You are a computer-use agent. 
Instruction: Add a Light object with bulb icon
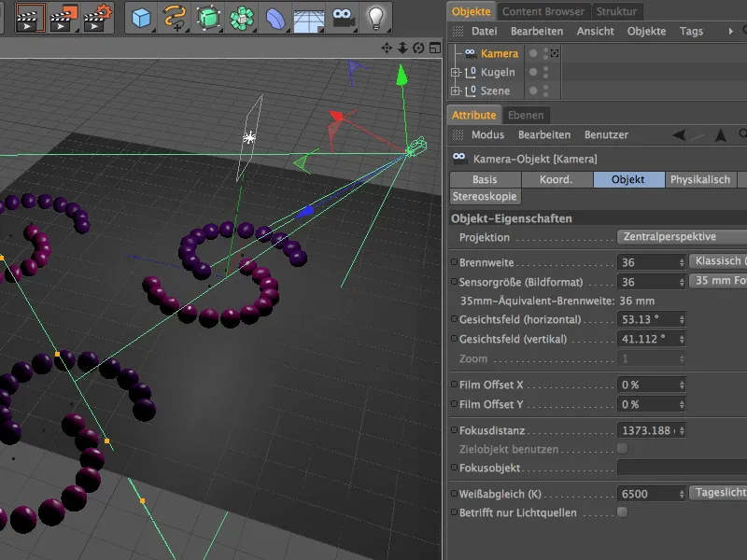(x=376, y=18)
